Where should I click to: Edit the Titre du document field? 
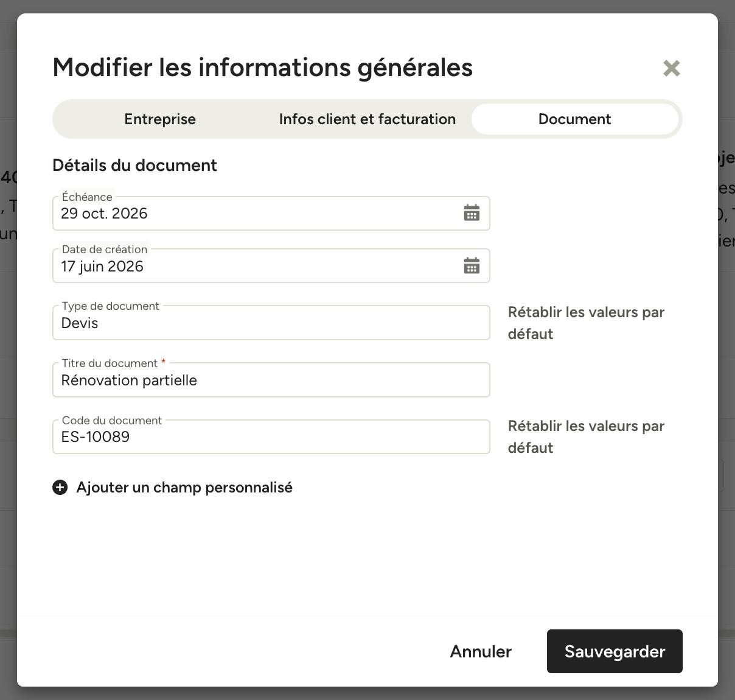271,380
